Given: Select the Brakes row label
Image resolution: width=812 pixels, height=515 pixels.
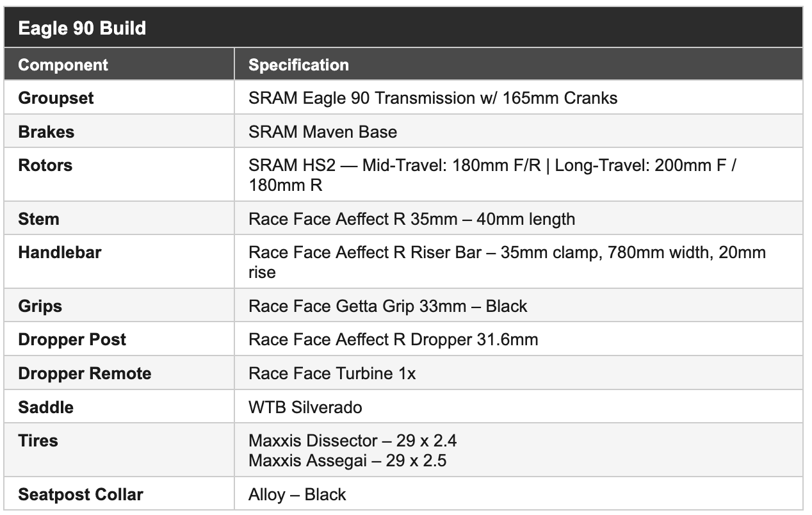Looking at the screenshot, I should pos(46,132).
